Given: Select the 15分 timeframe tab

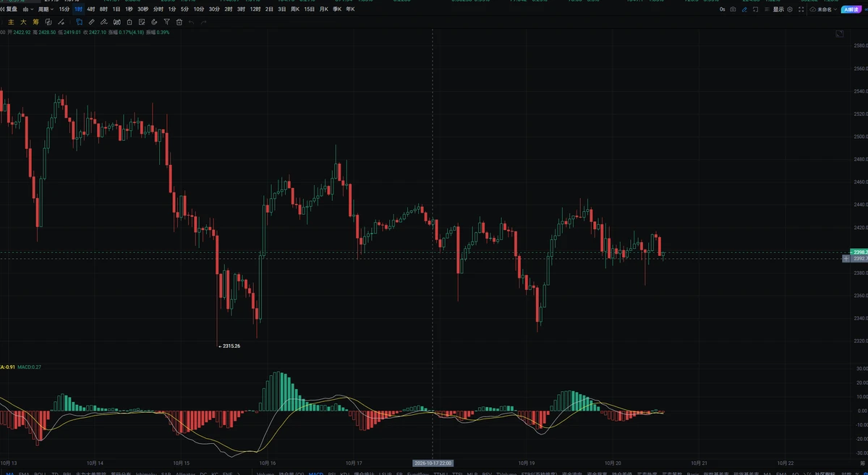Looking at the screenshot, I should pyautogui.click(x=64, y=9).
